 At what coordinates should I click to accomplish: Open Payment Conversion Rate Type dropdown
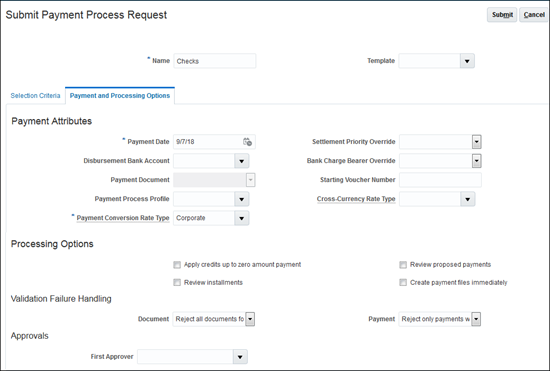pyautogui.click(x=242, y=218)
